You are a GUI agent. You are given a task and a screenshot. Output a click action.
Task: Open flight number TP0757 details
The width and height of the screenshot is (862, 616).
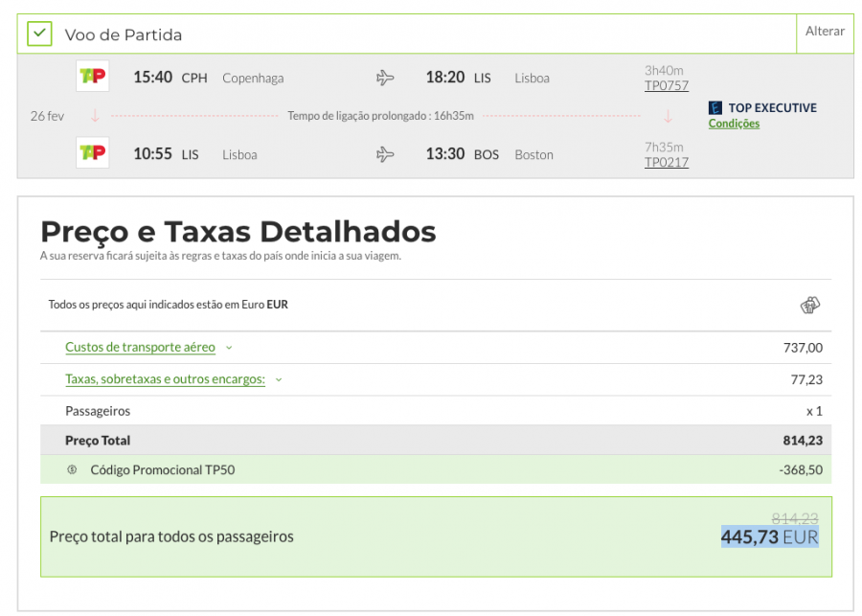tap(666, 85)
